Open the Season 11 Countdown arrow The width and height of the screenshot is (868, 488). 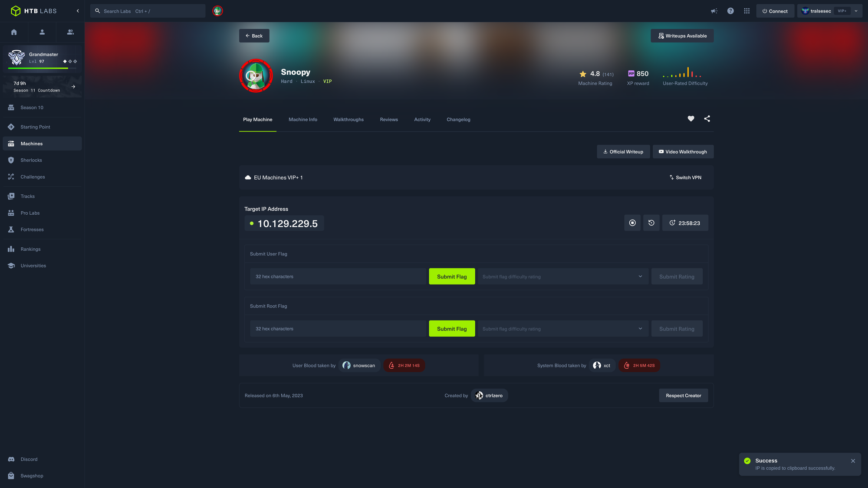click(x=73, y=87)
